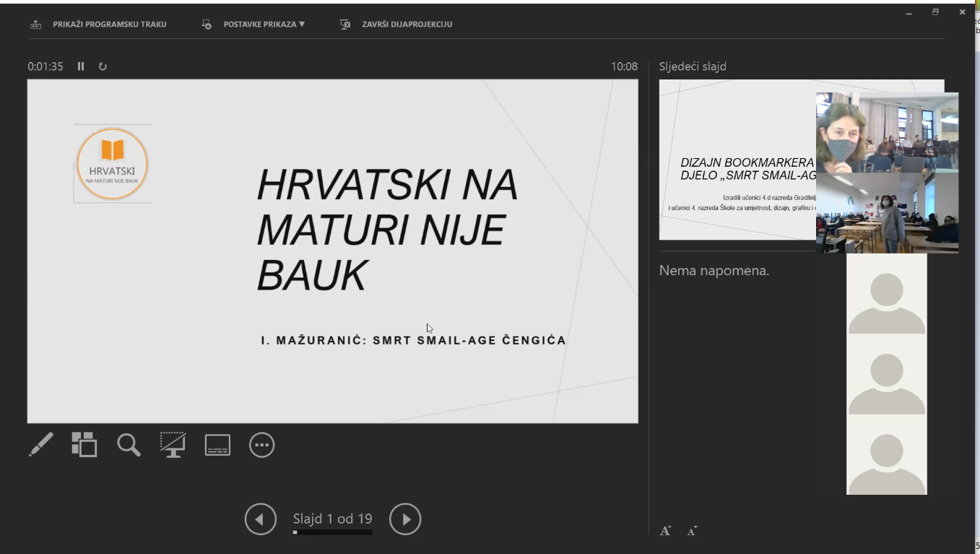
Task: Click the Slajd 1 od 19 counter
Action: (x=332, y=519)
